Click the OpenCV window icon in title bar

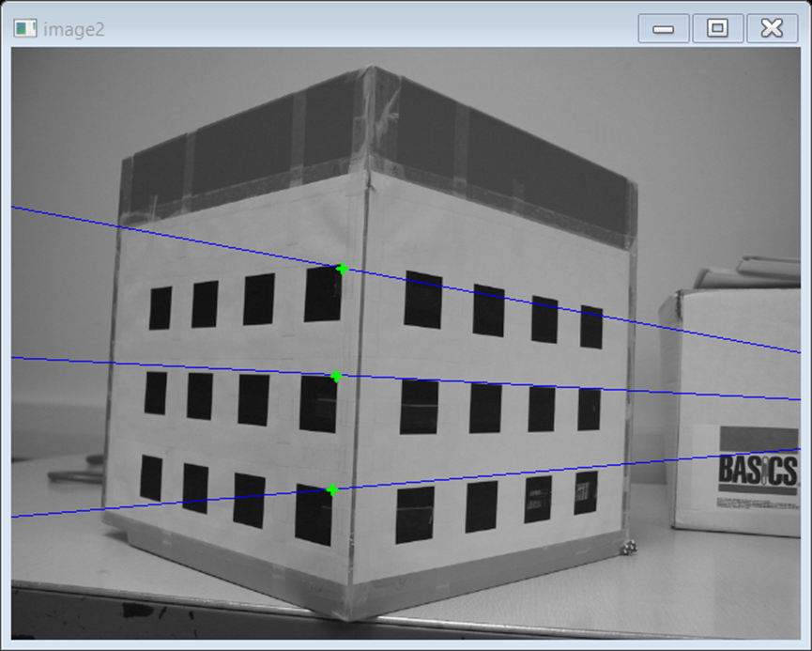click(25, 28)
